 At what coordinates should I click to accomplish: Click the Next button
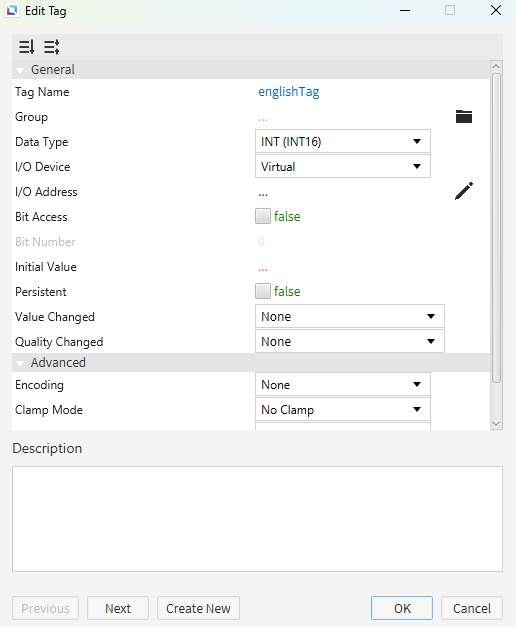click(118, 608)
